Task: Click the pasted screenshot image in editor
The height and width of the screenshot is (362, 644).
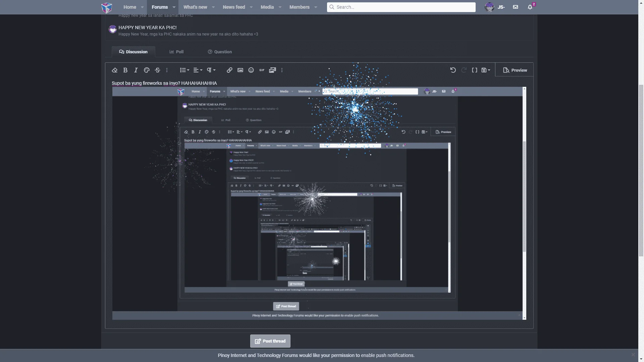Action: pos(319,203)
